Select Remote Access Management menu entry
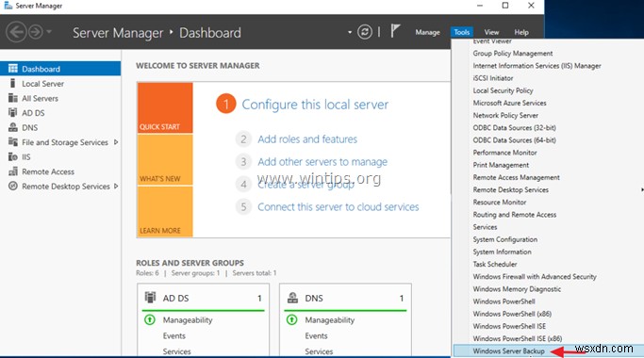This screenshot has width=644, height=358. coord(517,177)
